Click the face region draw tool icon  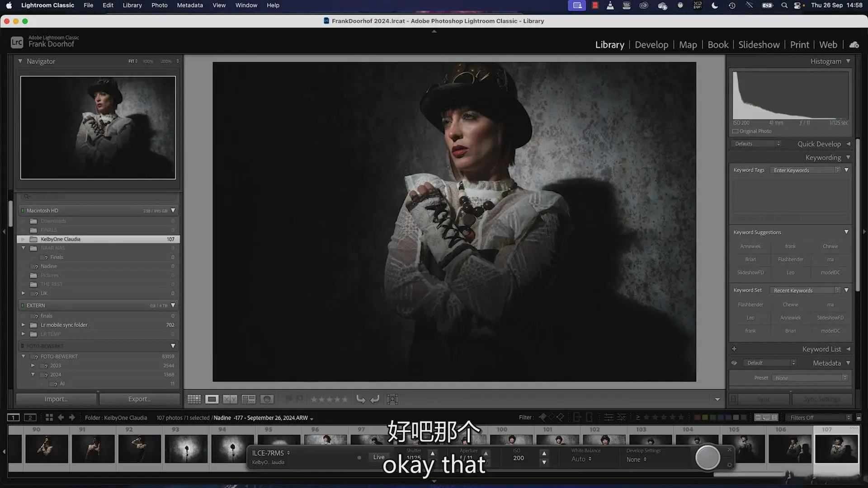(x=392, y=399)
